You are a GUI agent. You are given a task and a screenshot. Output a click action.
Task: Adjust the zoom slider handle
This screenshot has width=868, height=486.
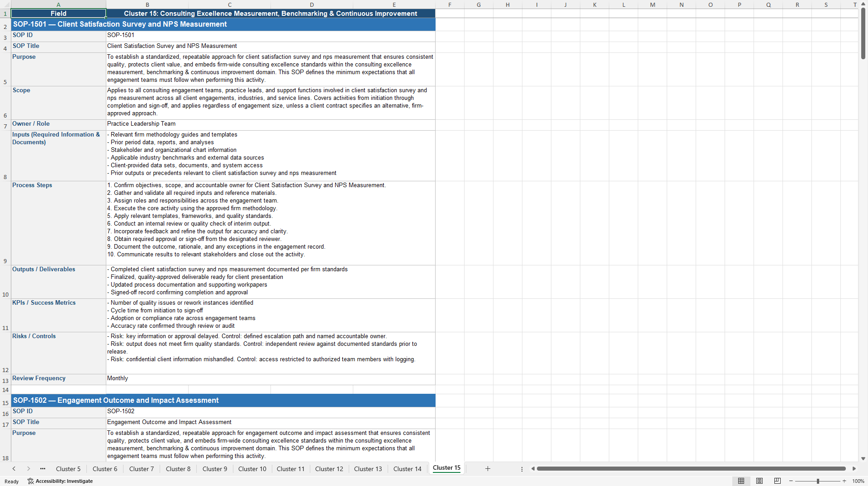818,481
